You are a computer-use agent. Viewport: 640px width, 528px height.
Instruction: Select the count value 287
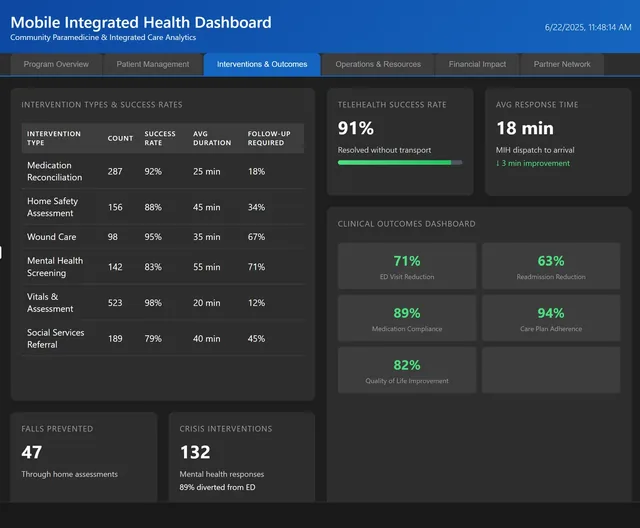[115, 172]
